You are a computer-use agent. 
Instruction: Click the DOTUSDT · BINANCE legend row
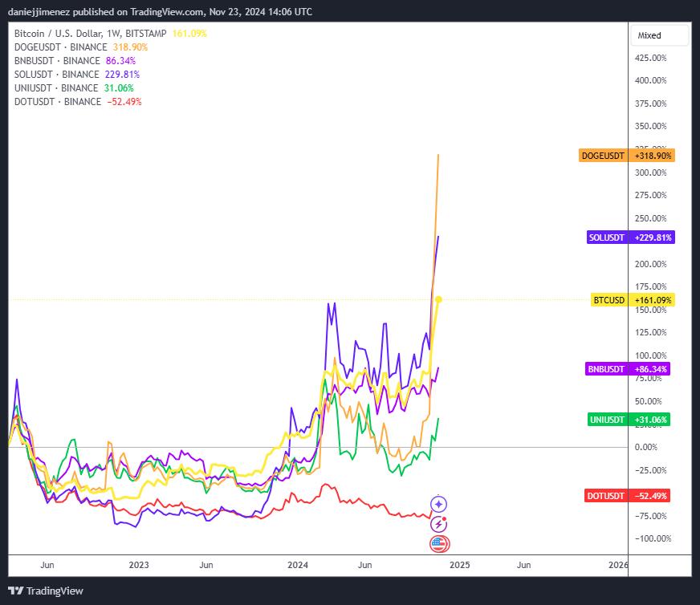point(78,102)
